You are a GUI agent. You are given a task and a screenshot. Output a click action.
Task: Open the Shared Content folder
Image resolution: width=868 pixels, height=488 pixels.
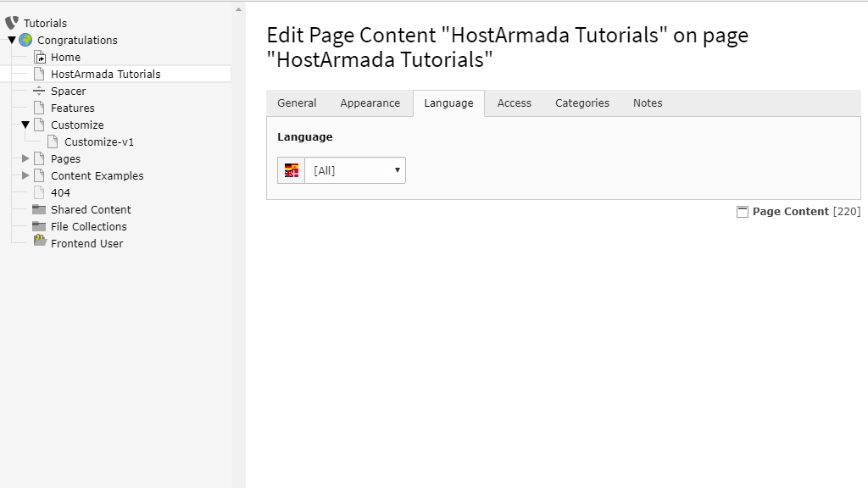point(91,210)
